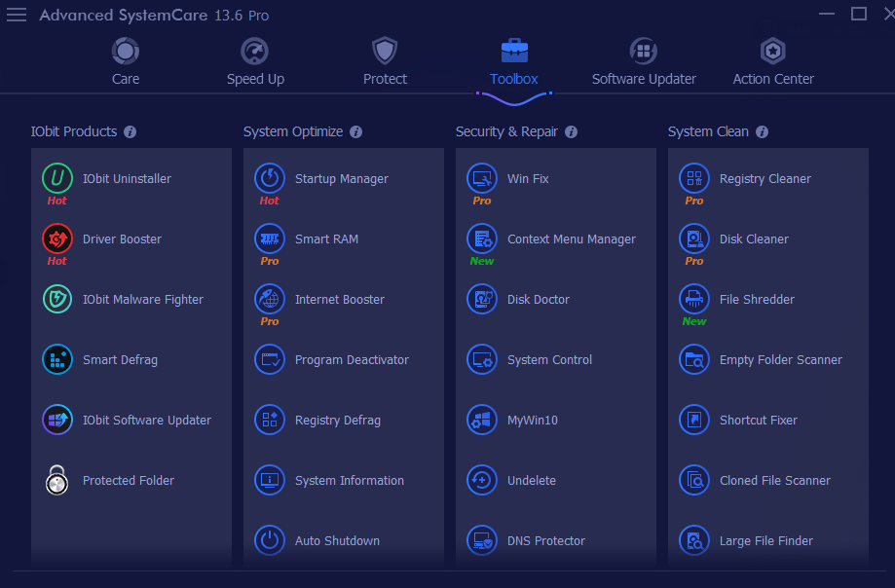This screenshot has width=895, height=588.
Task: Open the Empty Folder Scanner
Action: pyautogui.click(x=693, y=359)
